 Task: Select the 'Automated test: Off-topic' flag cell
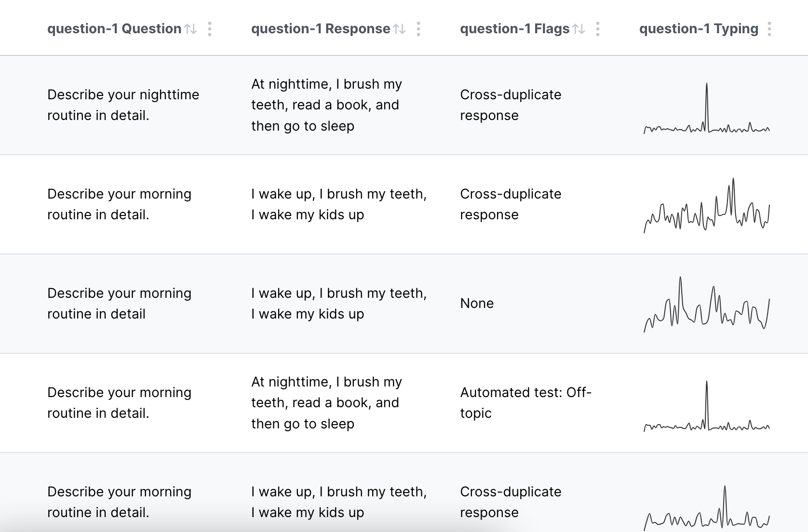pos(525,403)
